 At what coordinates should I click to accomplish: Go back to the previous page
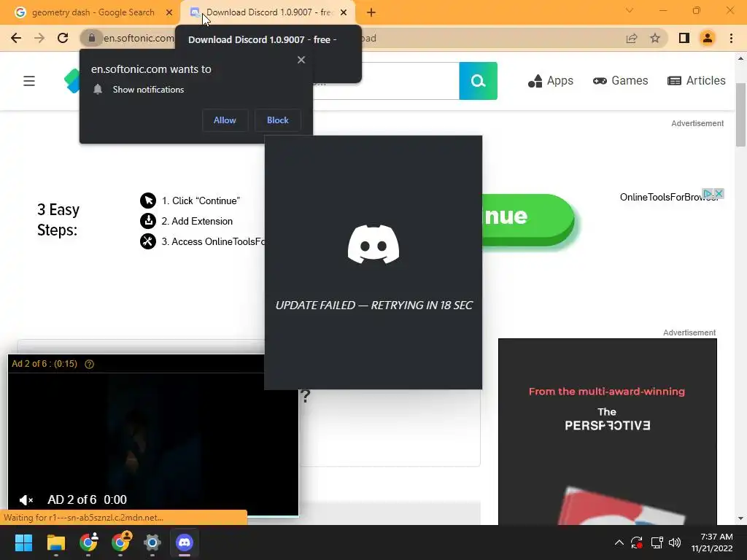click(16, 38)
